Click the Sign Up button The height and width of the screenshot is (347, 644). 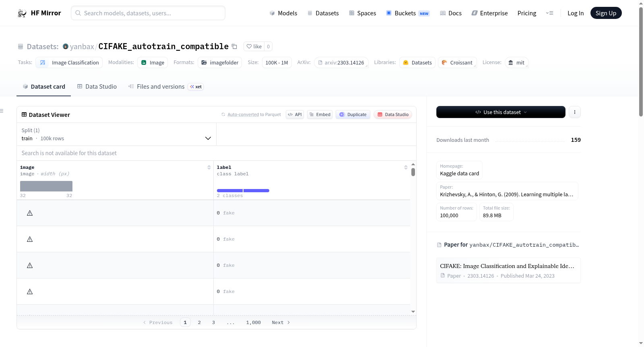(x=606, y=13)
